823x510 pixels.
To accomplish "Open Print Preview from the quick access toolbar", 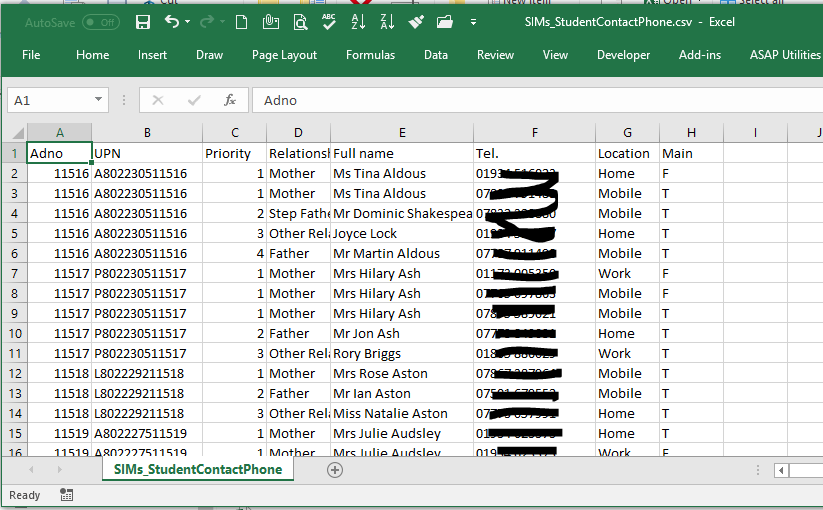I will pos(300,22).
